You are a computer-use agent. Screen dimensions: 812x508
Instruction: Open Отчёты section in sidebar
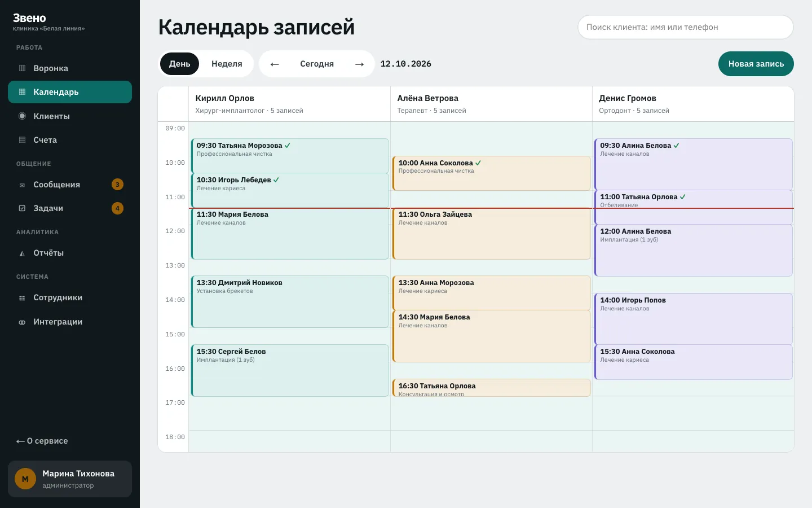[x=70, y=253]
